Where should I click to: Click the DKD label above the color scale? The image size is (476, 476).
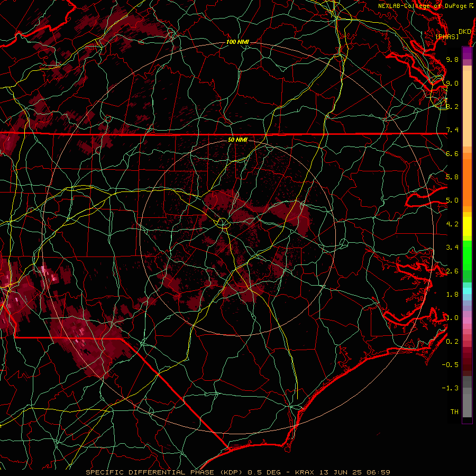point(464,32)
